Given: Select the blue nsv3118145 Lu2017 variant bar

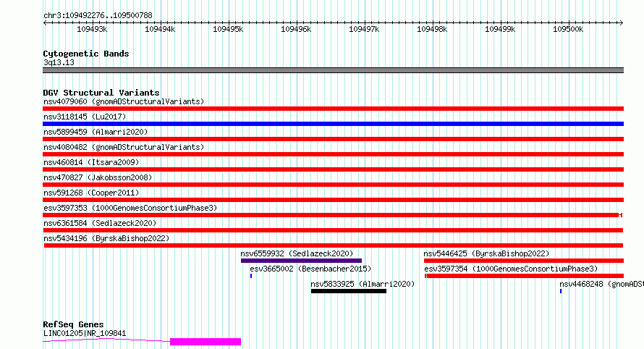Looking at the screenshot, I should (333, 124).
